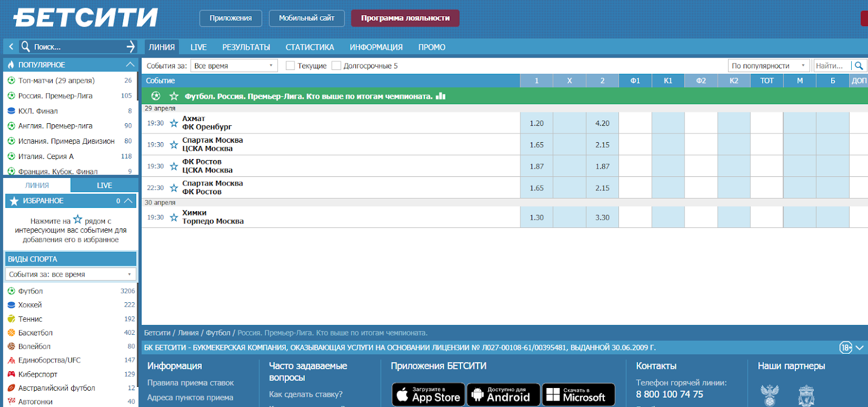Click the Мобильный сайт button

[x=307, y=18]
